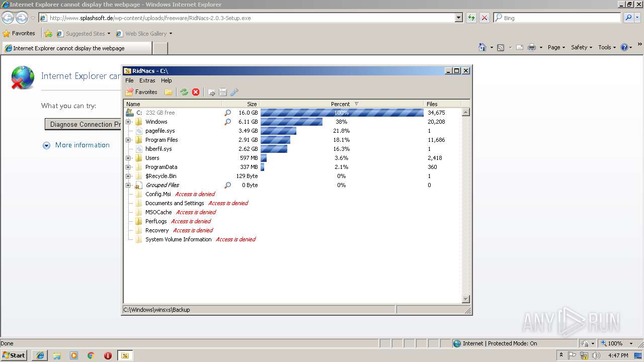
Task: Click the magnifier icon on the Windows row
Action: (227, 122)
